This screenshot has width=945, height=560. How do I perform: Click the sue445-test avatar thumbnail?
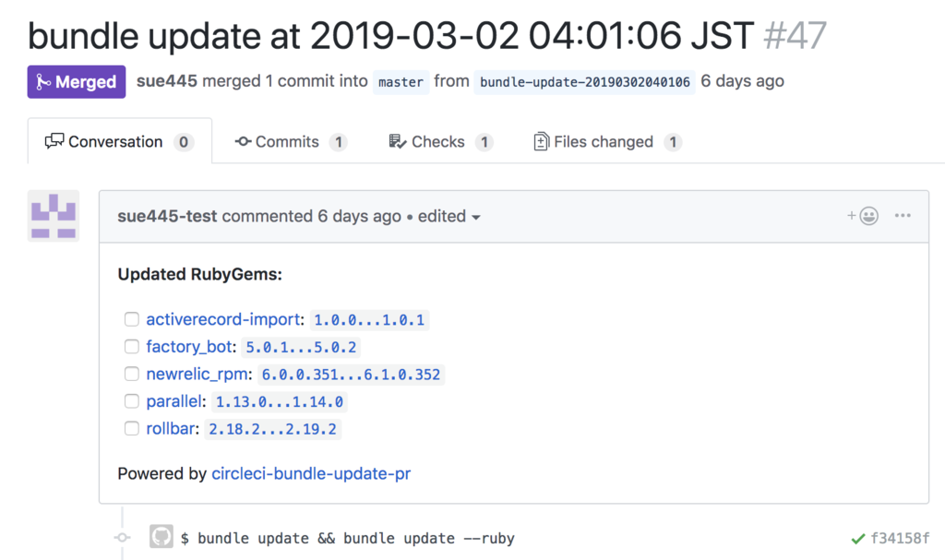(x=53, y=215)
